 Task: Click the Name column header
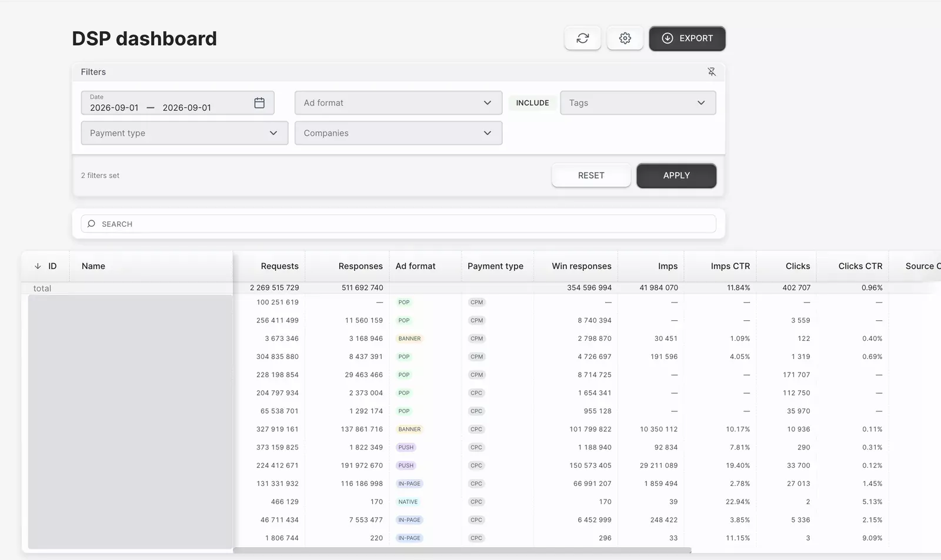[94, 266]
